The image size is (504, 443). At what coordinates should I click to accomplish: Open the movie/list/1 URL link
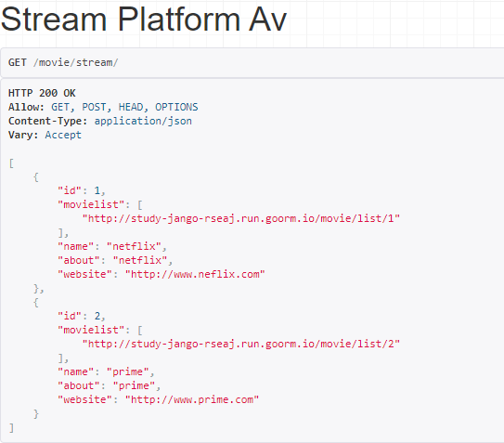pyautogui.click(x=241, y=219)
